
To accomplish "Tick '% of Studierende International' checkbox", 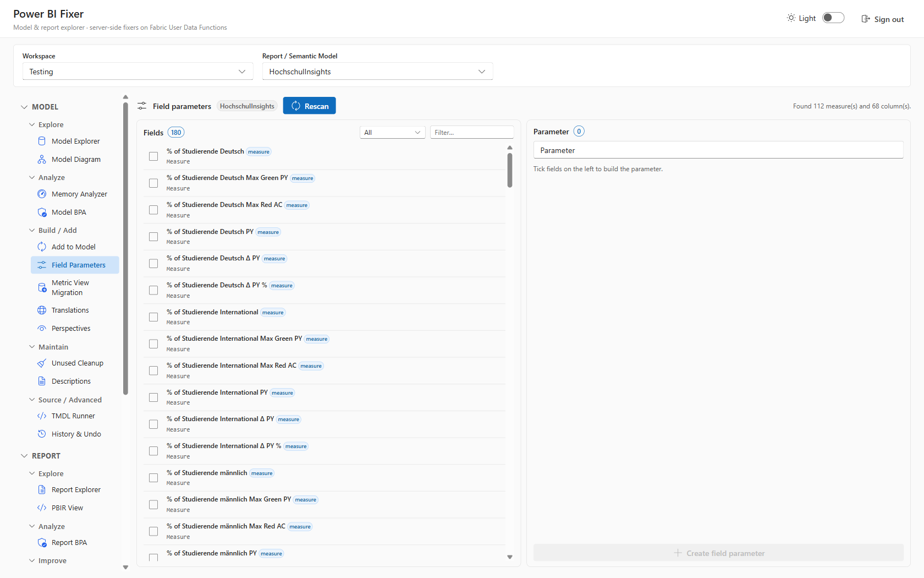I will click(153, 317).
